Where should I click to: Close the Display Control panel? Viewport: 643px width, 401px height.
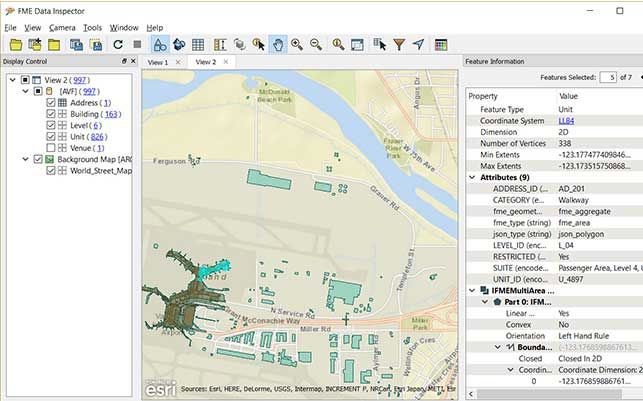tap(133, 61)
